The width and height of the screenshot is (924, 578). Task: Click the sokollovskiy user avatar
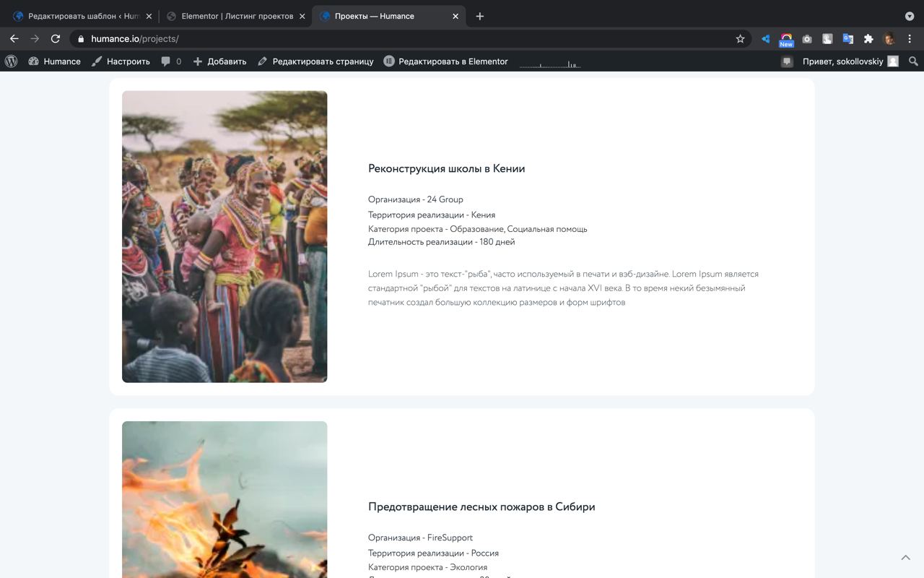893,61
